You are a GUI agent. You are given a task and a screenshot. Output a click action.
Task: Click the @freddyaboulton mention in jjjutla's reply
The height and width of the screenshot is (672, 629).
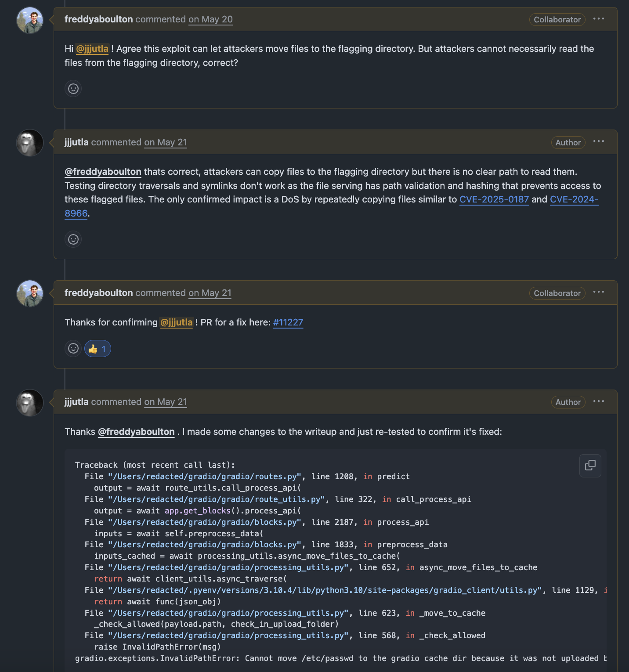pos(103,172)
